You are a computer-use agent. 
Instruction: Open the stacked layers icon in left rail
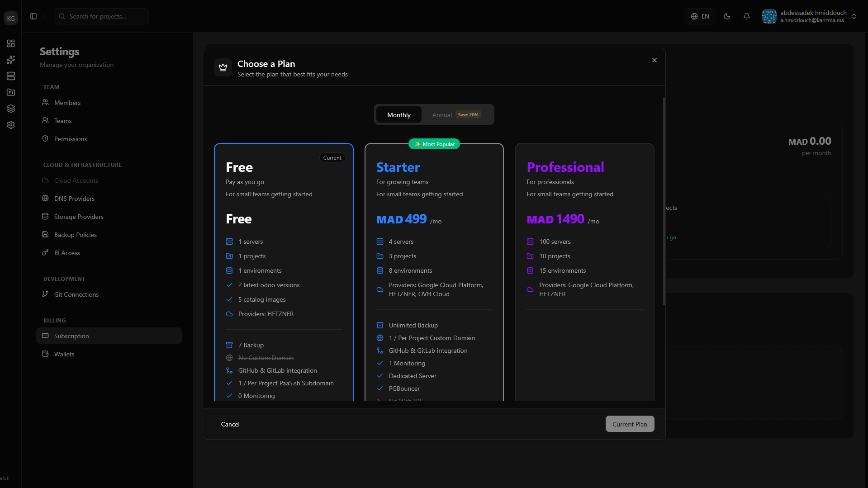pos(11,109)
